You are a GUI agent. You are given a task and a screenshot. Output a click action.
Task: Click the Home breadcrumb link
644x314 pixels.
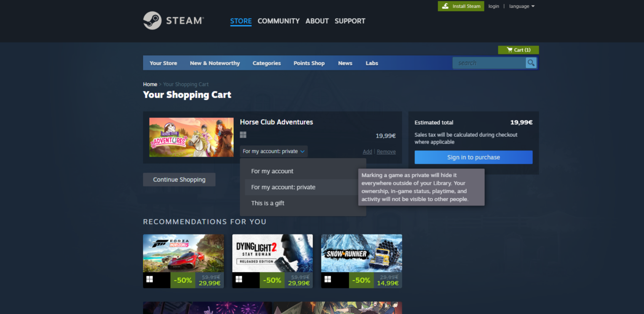click(x=150, y=84)
